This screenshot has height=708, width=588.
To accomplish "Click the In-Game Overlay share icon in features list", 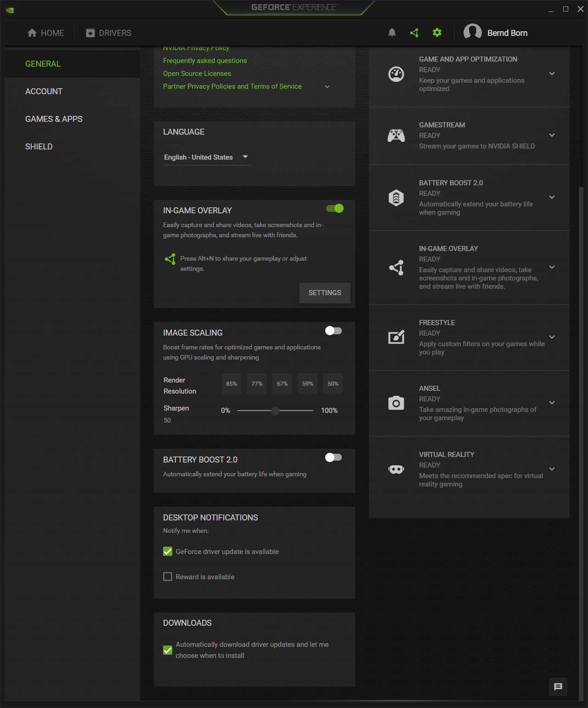I will pos(396,267).
